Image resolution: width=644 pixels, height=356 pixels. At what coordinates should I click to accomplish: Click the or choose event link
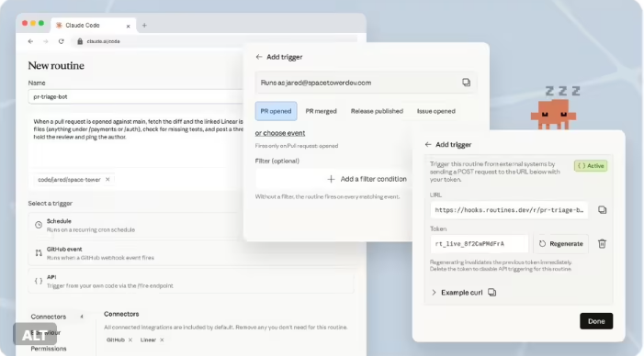click(280, 133)
